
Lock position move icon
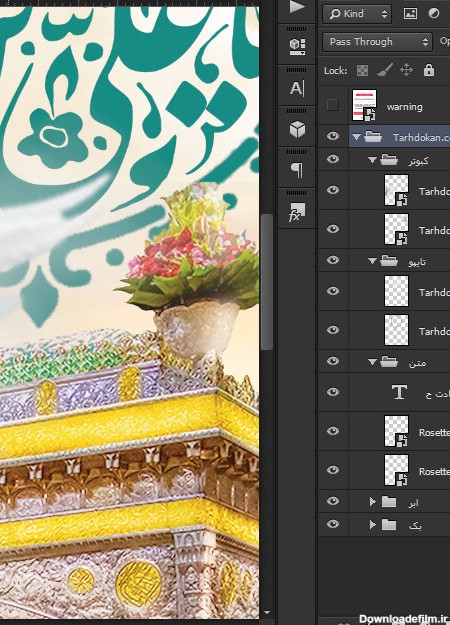coord(406,71)
